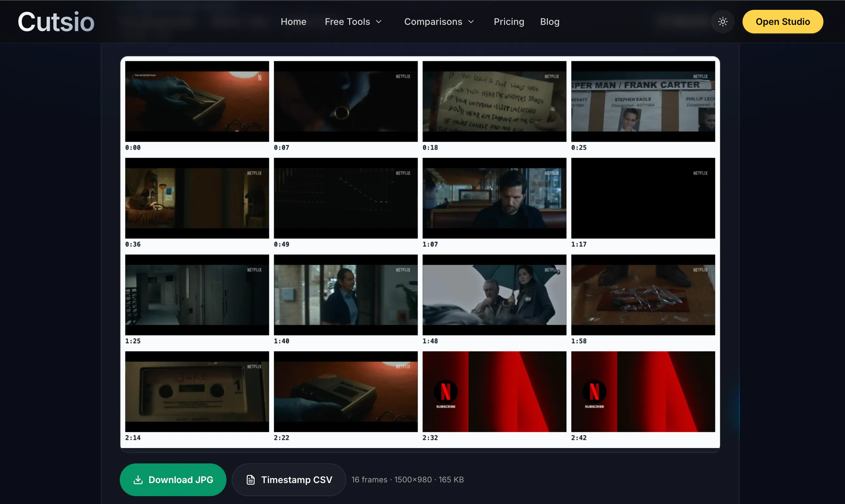Select the frame thumbnail at 0:00
This screenshot has width=845, height=504.
197,101
